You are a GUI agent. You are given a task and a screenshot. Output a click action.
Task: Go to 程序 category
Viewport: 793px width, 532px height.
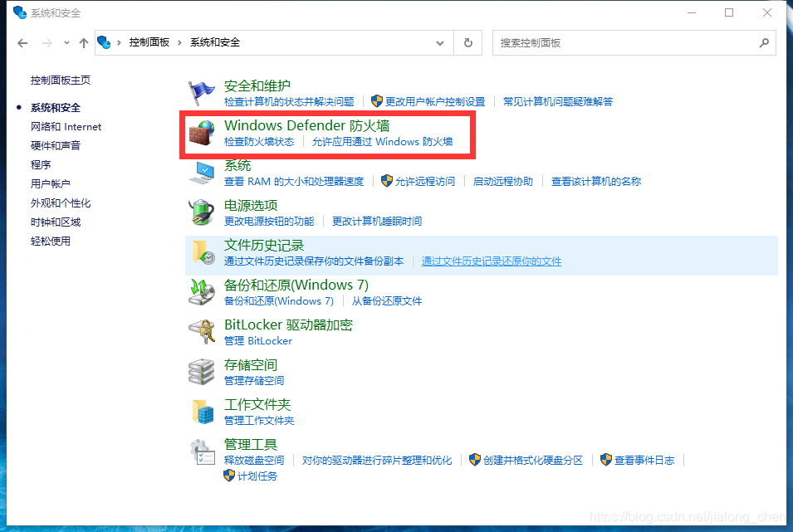click(41, 165)
